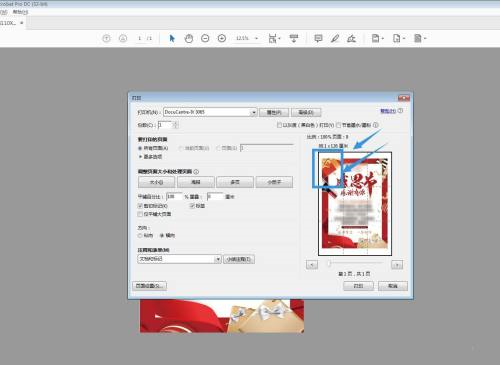
Task: Expand the more options section
Action: (150, 156)
